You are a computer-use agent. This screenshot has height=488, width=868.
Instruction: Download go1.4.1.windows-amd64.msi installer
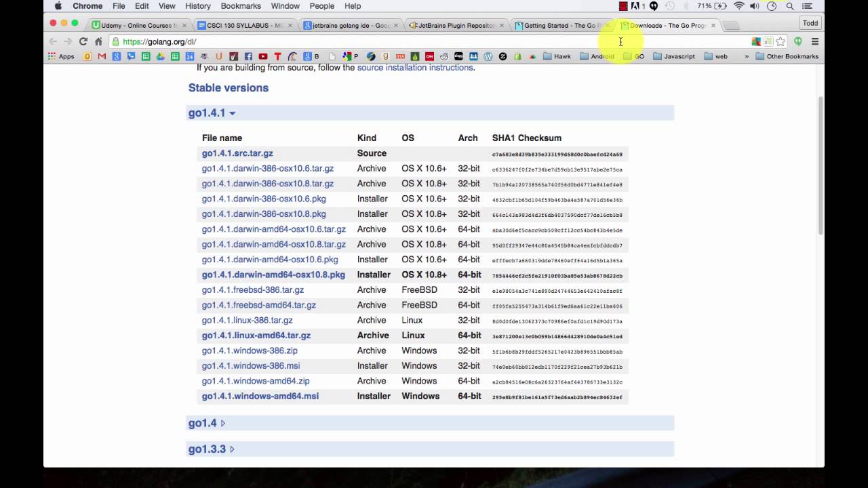click(x=260, y=396)
